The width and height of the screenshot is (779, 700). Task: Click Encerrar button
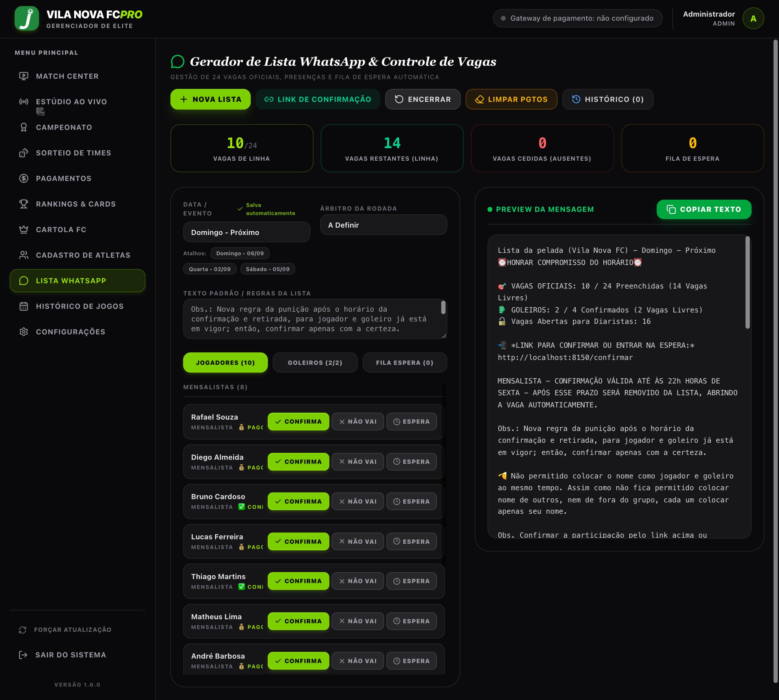[423, 99]
